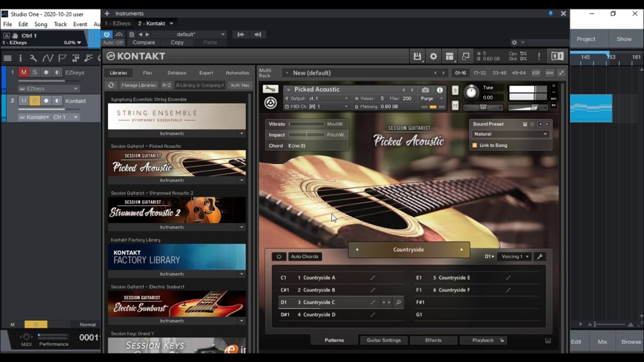
Task: Open the Song menu in Studio One
Action: [x=41, y=24]
